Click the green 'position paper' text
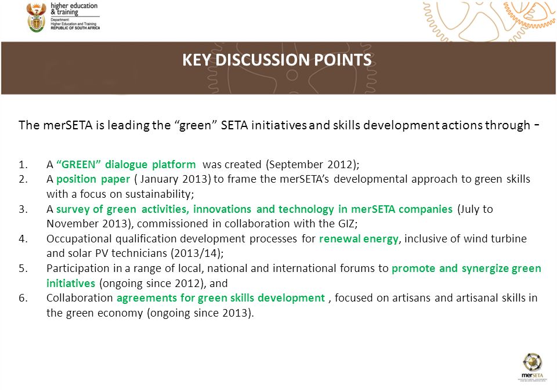 coord(93,179)
